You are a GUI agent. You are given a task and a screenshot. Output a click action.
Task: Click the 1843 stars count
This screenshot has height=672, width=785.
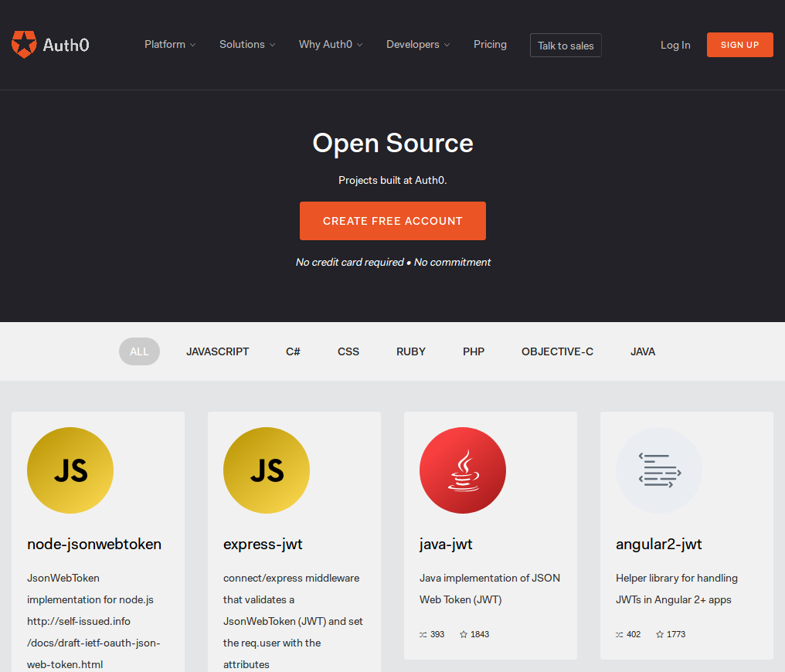480,634
